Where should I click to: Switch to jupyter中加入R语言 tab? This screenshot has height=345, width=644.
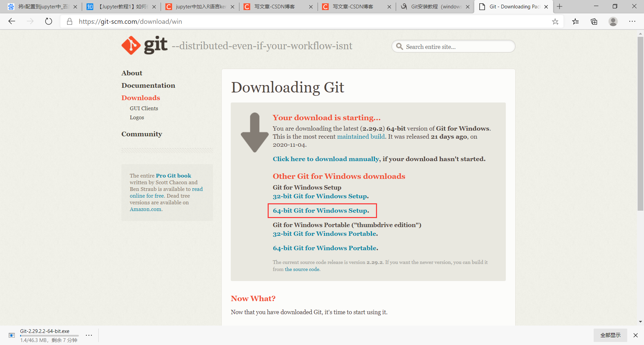click(x=200, y=7)
